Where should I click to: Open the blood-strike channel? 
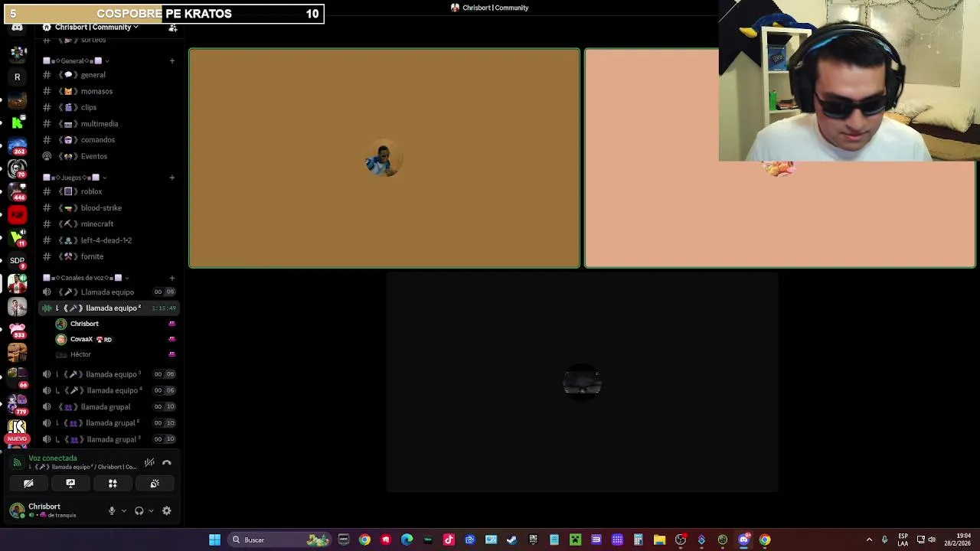point(109,208)
